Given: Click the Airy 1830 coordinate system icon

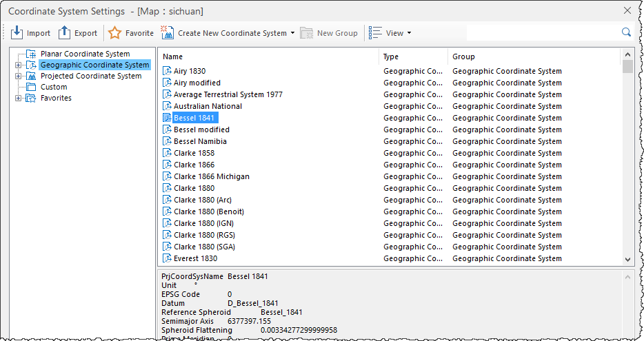Looking at the screenshot, I should pyautogui.click(x=167, y=71).
